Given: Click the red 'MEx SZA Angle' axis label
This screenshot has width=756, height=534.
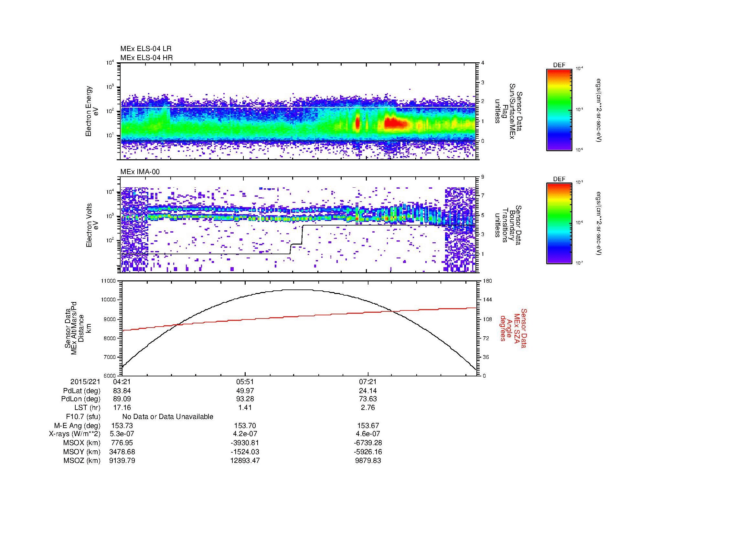Looking at the screenshot, I should coord(513,328).
